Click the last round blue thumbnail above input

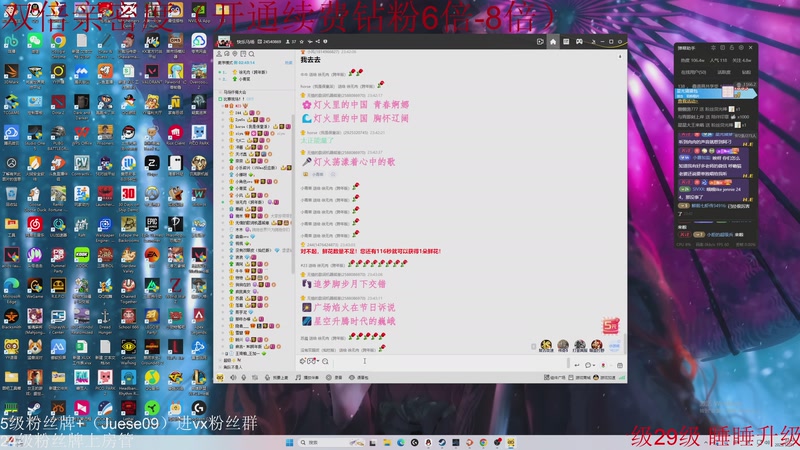(x=614, y=345)
